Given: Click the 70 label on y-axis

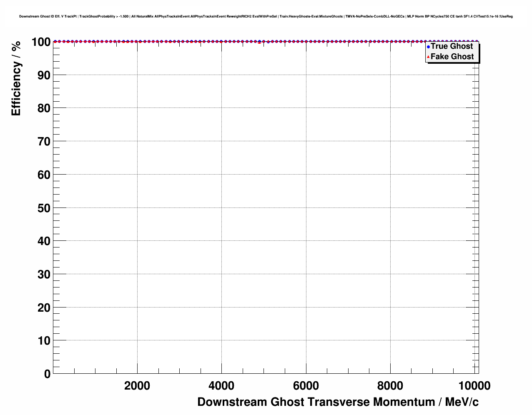Looking at the screenshot, I should (x=44, y=142).
